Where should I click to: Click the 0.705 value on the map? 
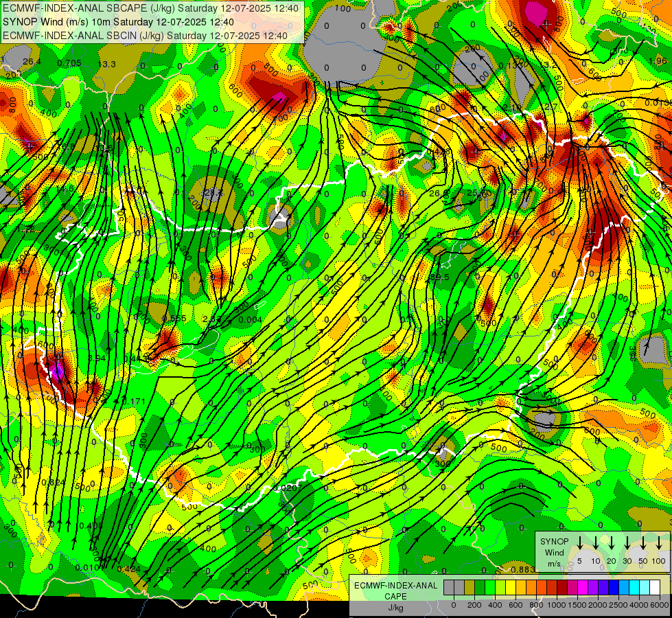(x=69, y=63)
